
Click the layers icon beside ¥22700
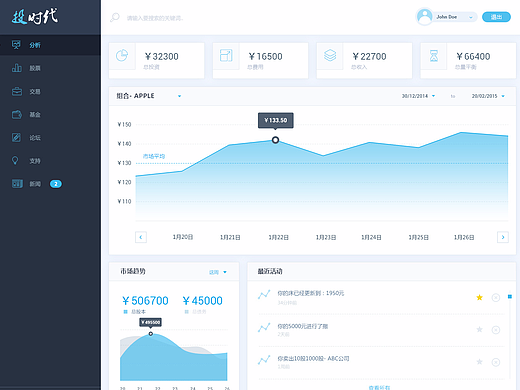330,55
